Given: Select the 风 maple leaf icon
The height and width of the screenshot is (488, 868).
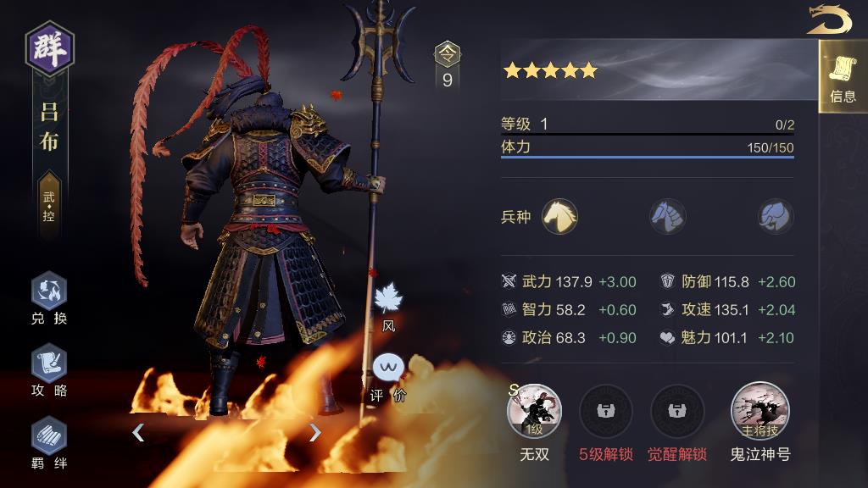Looking at the screenshot, I should point(388,299).
